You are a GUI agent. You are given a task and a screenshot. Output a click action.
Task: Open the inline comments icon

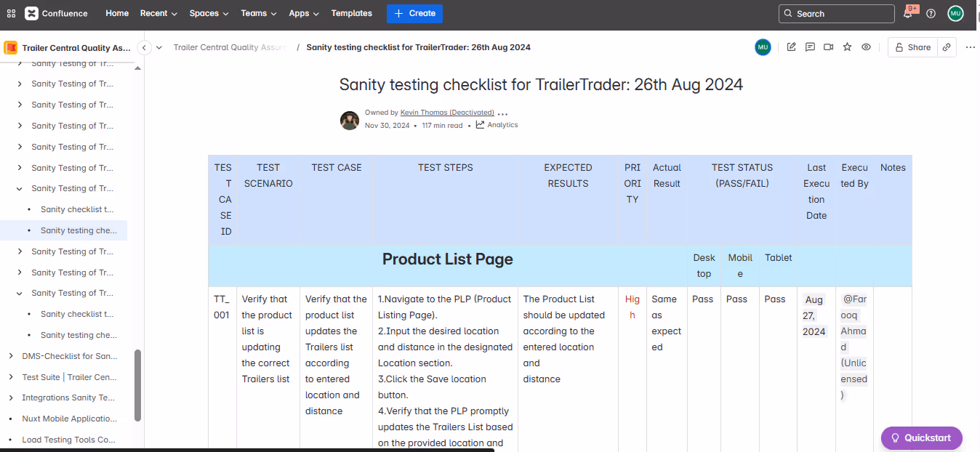[810, 47]
